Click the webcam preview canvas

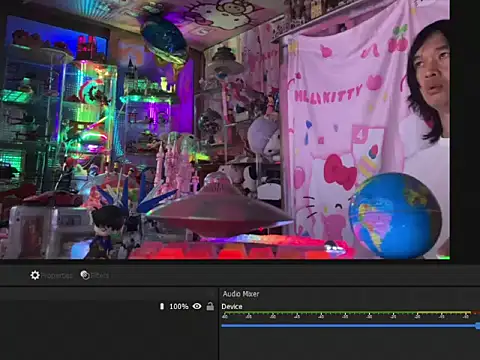(x=225, y=129)
